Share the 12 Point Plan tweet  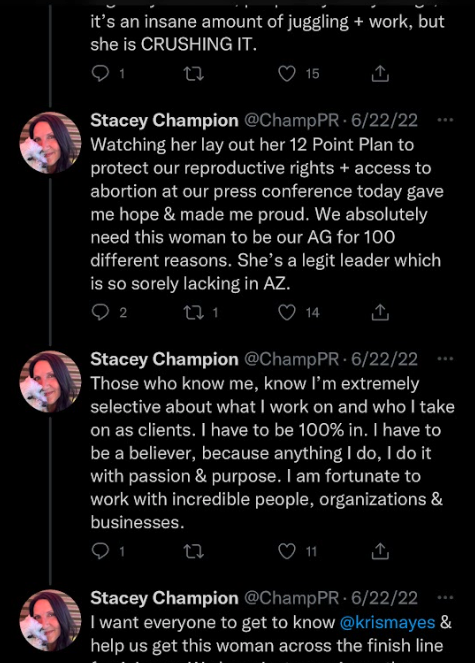[x=380, y=313]
